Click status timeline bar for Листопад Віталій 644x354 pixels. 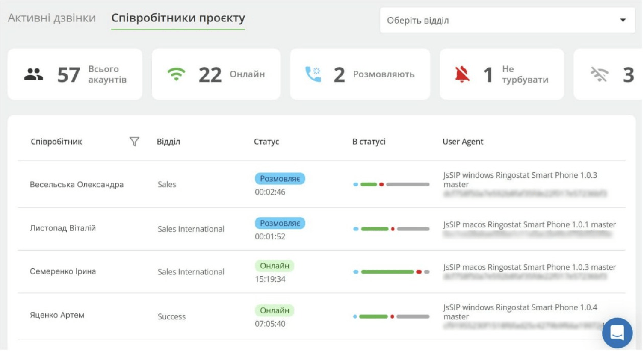(391, 229)
